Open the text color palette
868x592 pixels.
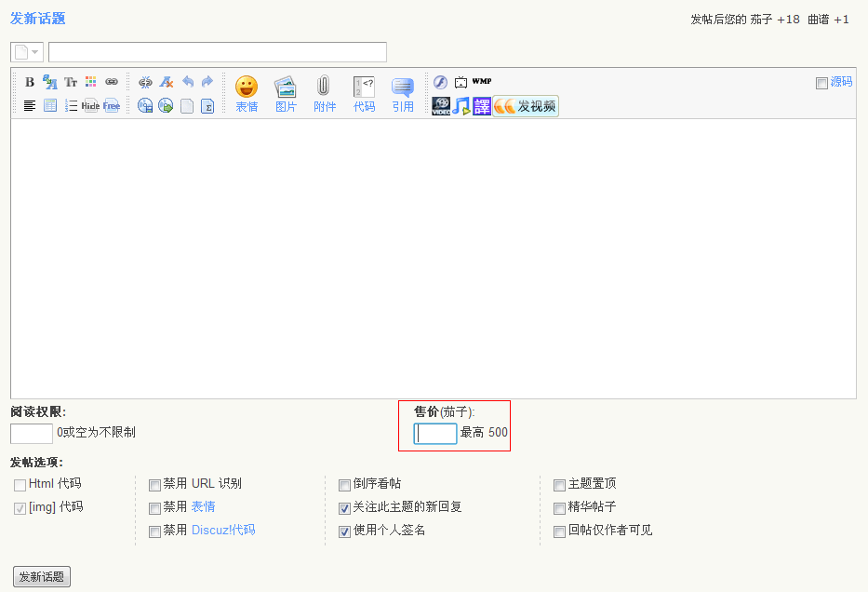pyautogui.click(x=91, y=82)
